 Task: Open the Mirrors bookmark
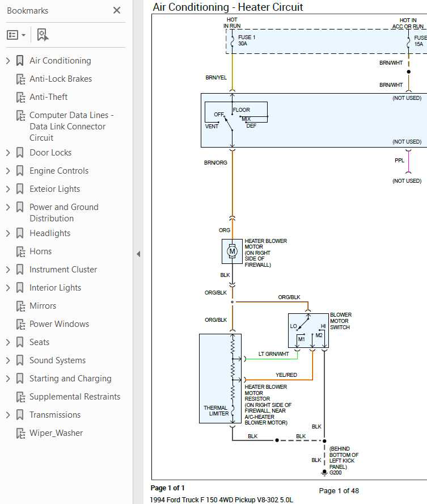pos(43,306)
